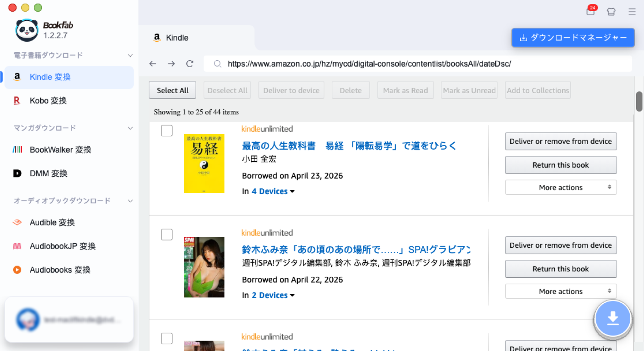Click the Amazon icon in the Kindle tab
The width and height of the screenshot is (644, 351).
[x=157, y=38]
